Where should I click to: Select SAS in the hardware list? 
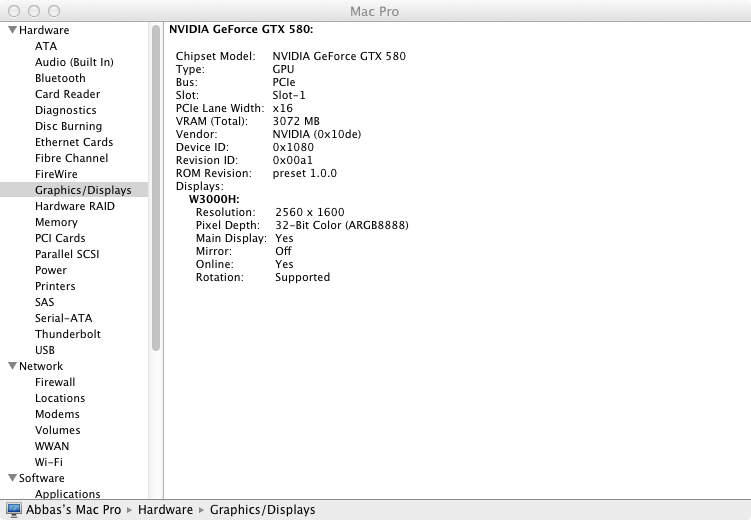tap(45, 302)
